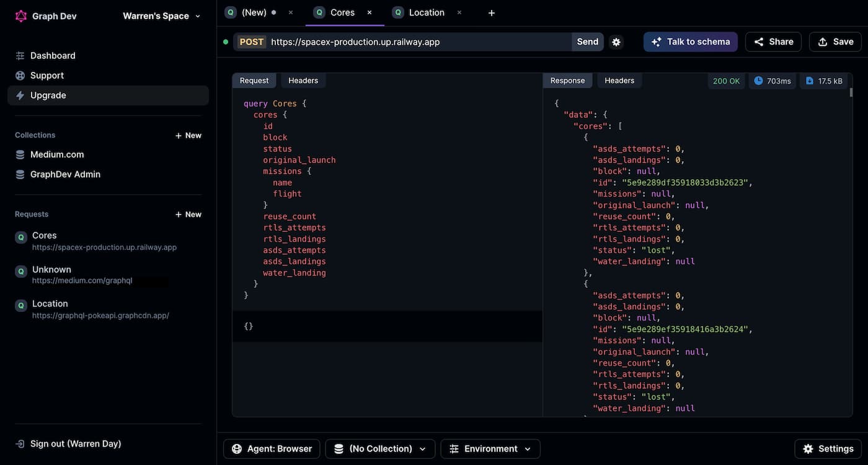Screen dimensions: 868x465
Task: Open the (No Collection) dropdown
Action: 380,449
